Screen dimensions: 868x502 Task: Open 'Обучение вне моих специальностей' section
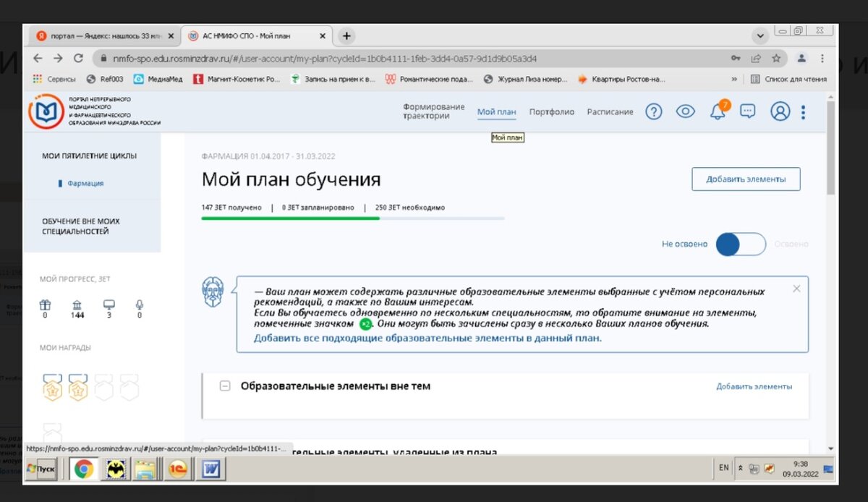click(x=81, y=226)
